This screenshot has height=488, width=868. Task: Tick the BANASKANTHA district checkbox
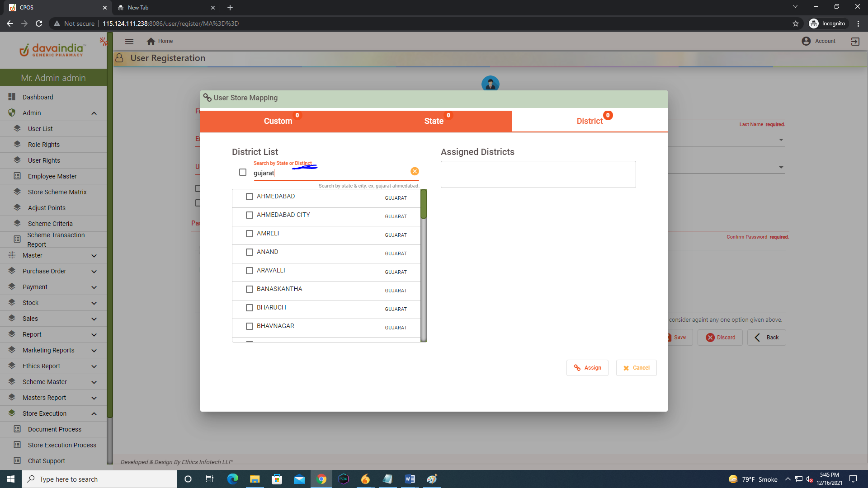[249, 289]
